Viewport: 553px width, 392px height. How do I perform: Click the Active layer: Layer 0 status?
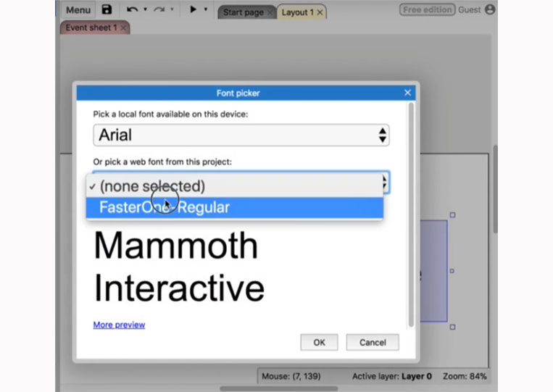[392, 376]
